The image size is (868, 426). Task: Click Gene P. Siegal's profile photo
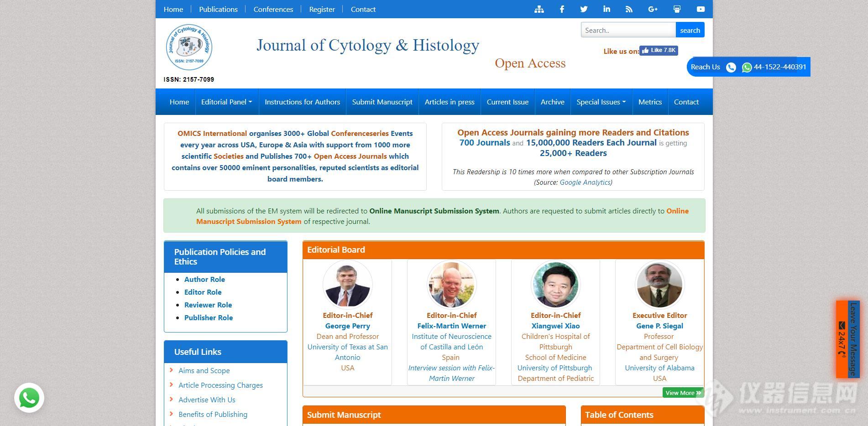pos(660,285)
